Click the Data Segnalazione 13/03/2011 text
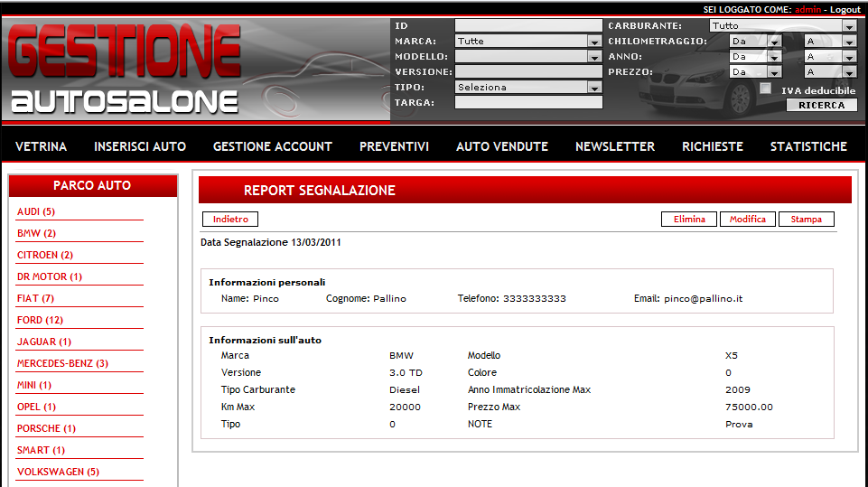Image resolution: width=868 pixels, height=487 pixels. (271, 242)
